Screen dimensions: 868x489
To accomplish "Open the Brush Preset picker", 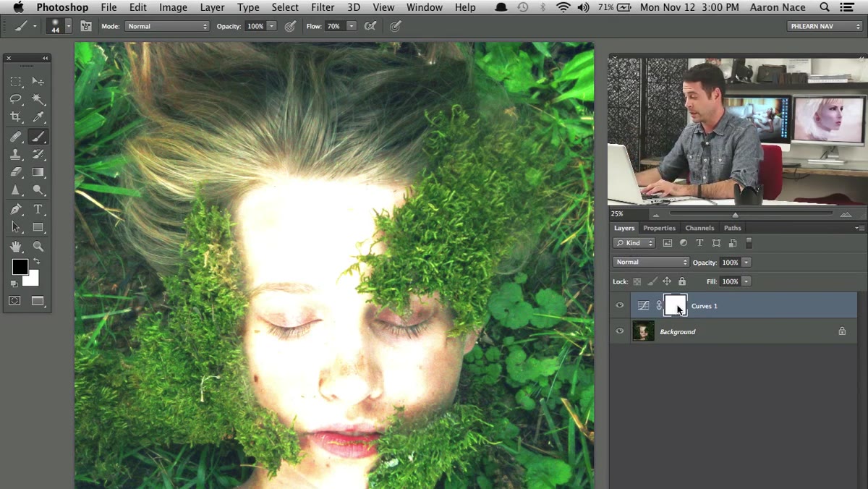I will point(60,26).
